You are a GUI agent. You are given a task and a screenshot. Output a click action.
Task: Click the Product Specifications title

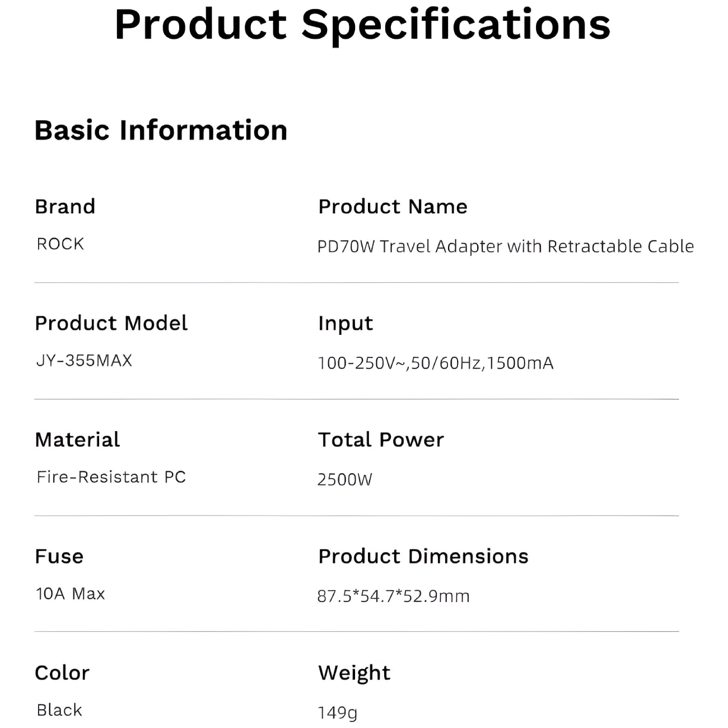362,25
